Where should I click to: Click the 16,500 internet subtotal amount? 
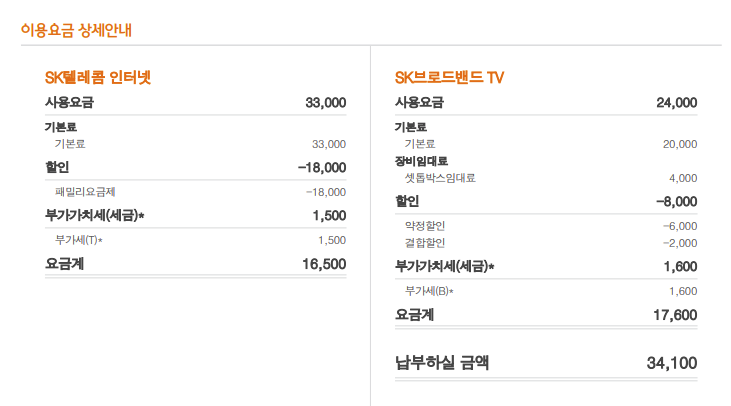[324, 265]
